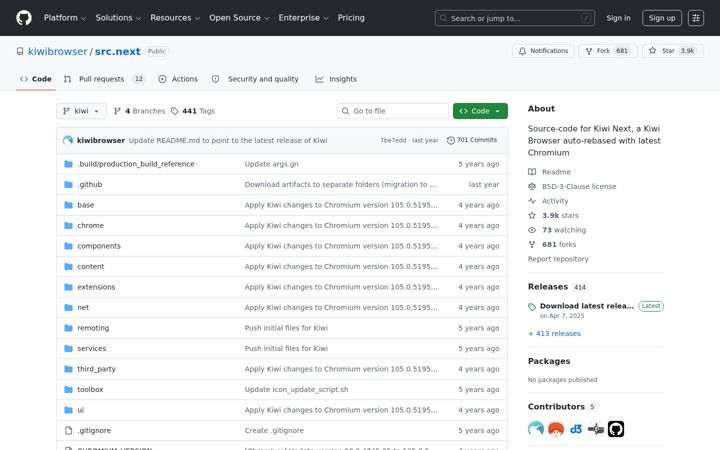
Task: Open the .github folder
Action: coord(90,185)
